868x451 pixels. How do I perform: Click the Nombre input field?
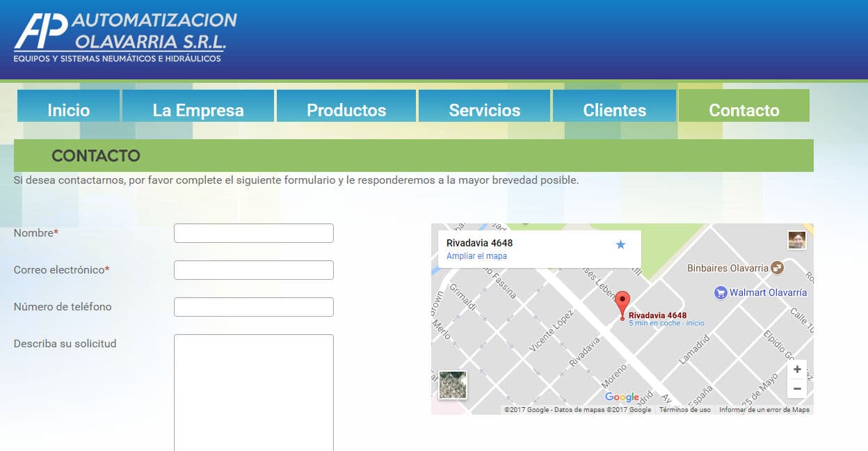click(x=254, y=233)
